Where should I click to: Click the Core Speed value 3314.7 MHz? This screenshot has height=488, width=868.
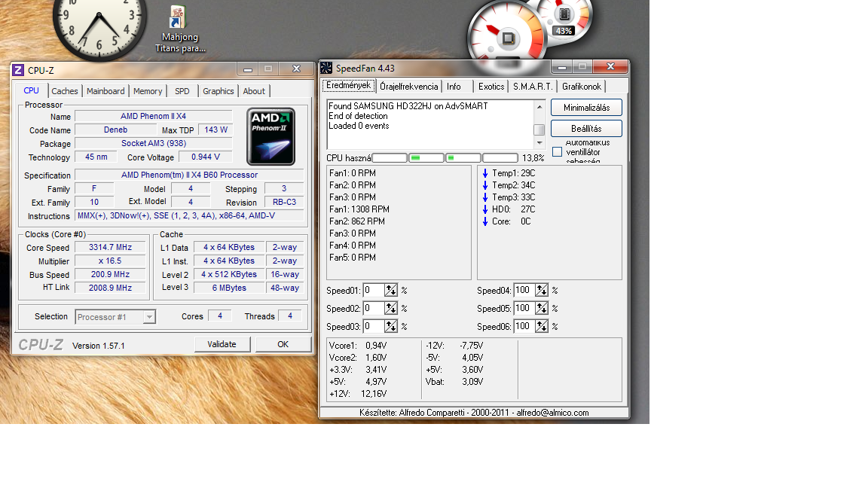110,247
